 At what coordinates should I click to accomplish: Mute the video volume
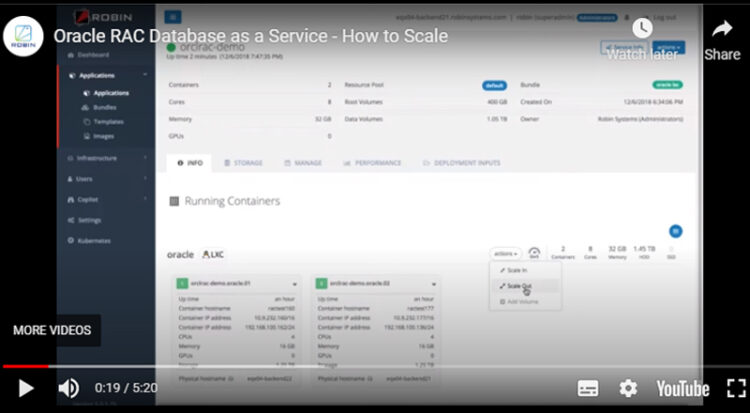coord(68,388)
